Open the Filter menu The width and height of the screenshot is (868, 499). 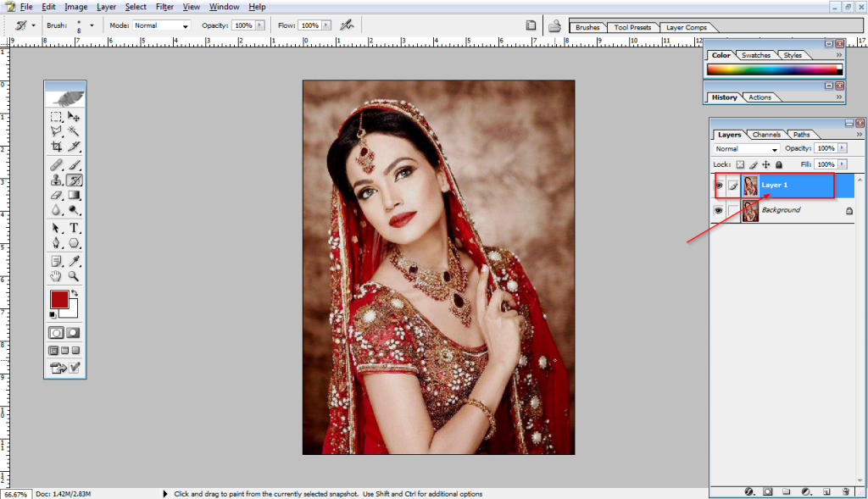pos(164,7)
